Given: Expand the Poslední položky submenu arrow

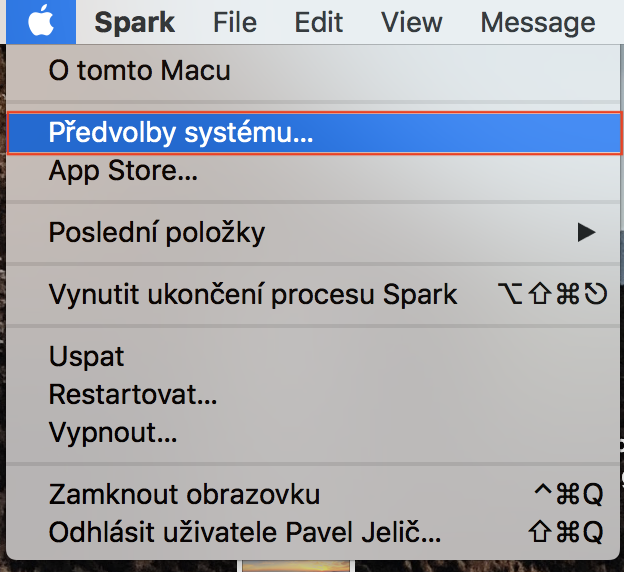Looking at the screenshot, I should point(587,233).
